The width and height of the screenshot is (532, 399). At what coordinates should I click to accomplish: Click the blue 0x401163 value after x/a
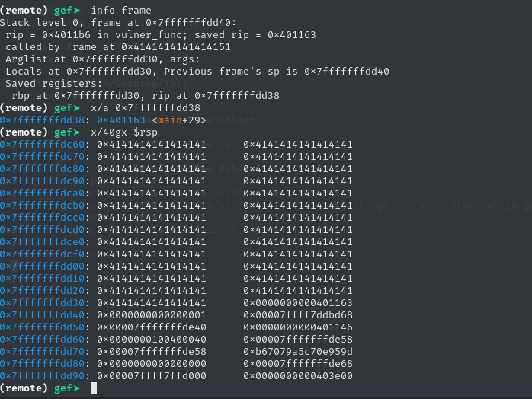click(121, 120)
